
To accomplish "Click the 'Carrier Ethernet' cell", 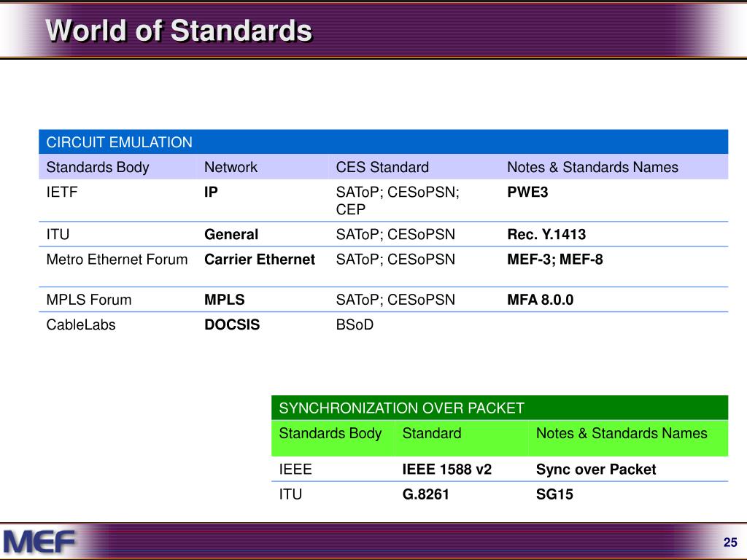I will tap(260, 259).
